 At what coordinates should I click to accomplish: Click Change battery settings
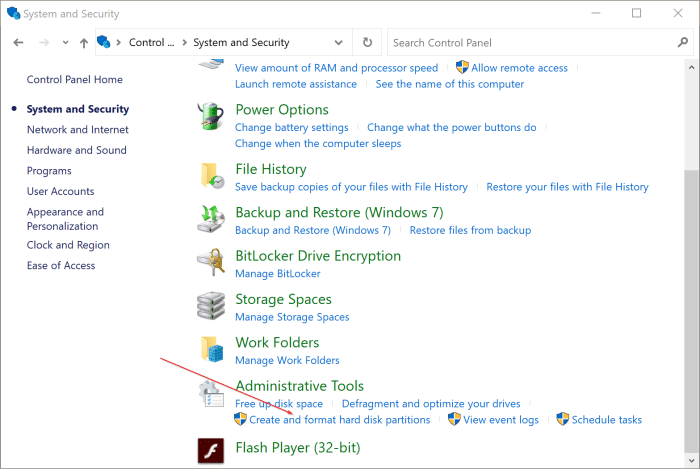coord(292,128)
